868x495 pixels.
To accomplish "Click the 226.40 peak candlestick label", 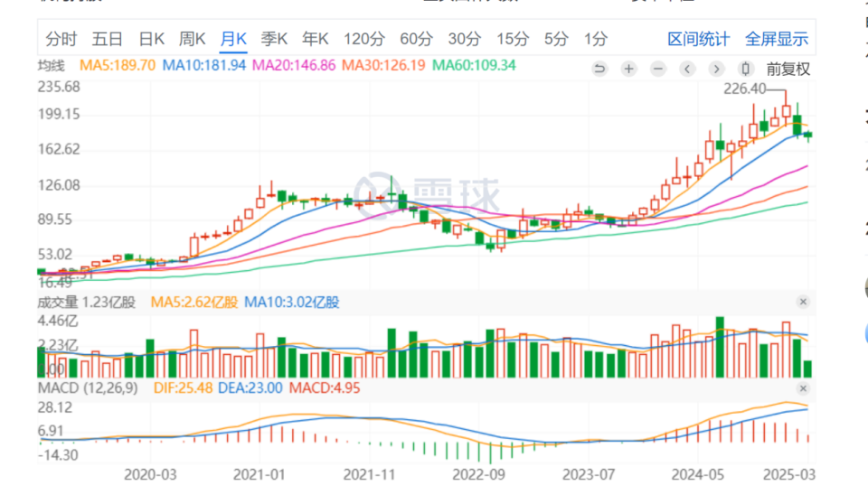I will 745,89.
